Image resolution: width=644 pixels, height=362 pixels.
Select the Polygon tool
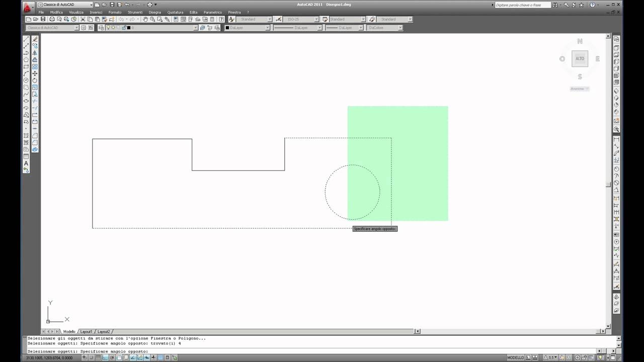pyautogui.click(x=26, y=60)
